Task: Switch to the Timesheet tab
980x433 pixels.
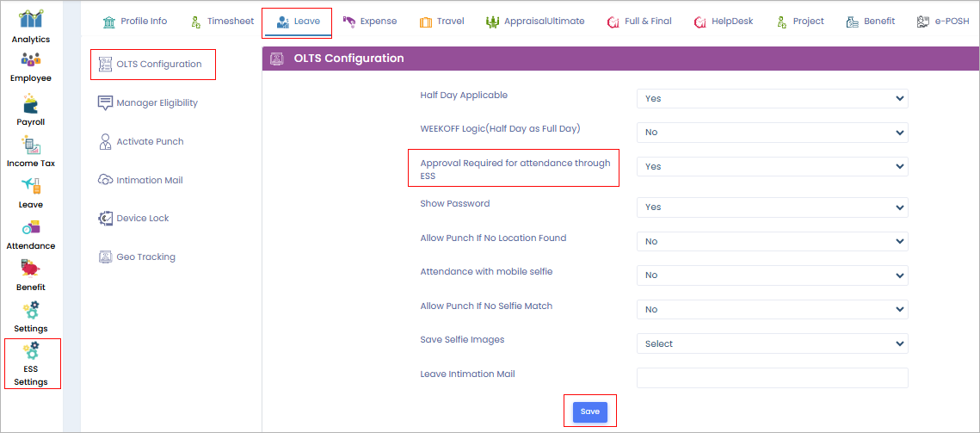Action: pyautogui.click(x=222, y=21)
